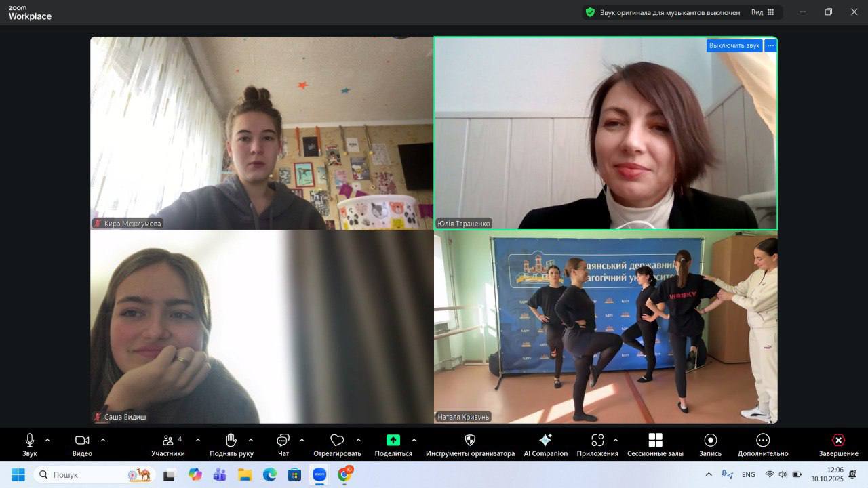
Task: Open the Apps (Приложения) panel
Action: pos(597,445)
